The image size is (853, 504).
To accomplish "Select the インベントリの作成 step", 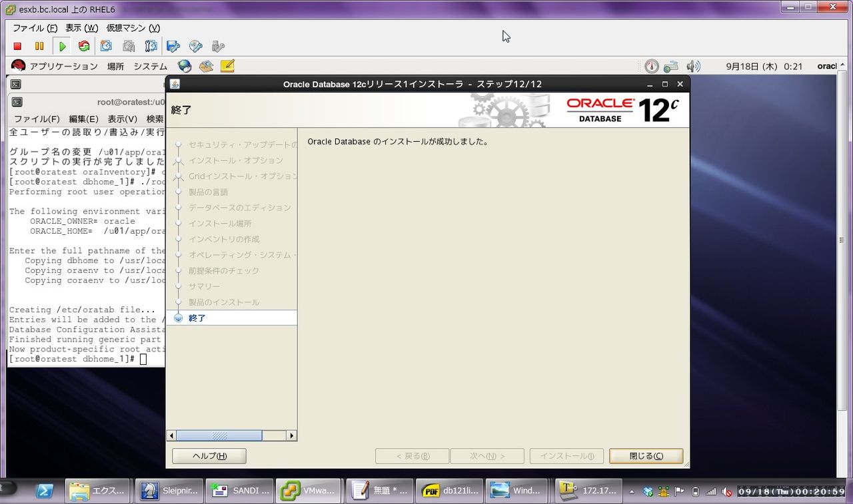I will pyautogui.click(x=224, y=239).
